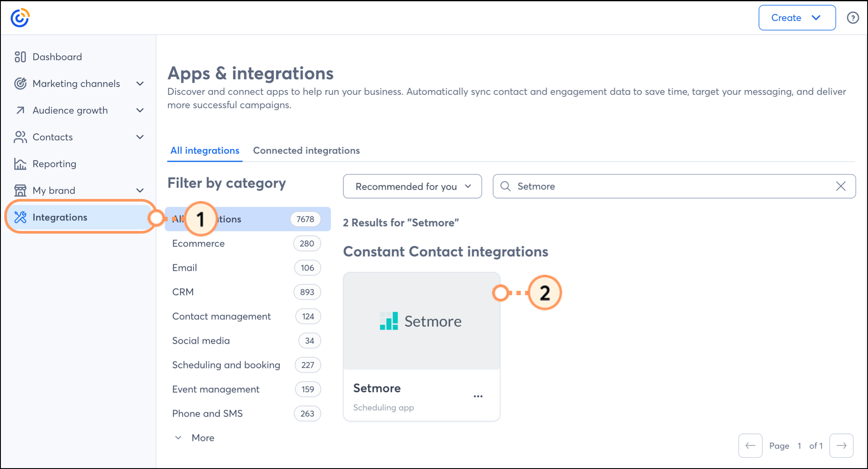
Task: Click the 159 Event management badge
Action: tap(308, 389)
